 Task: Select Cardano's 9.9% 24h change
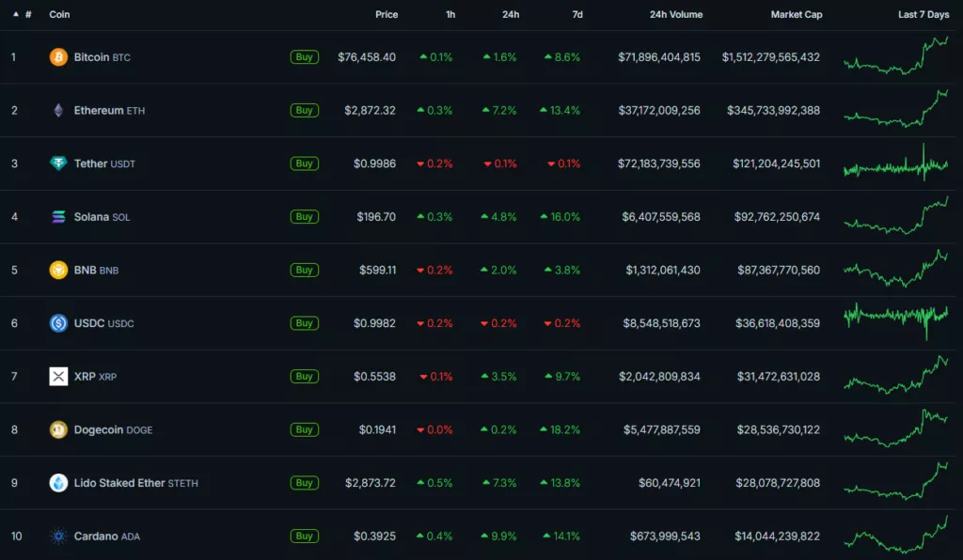coord(498,537)
